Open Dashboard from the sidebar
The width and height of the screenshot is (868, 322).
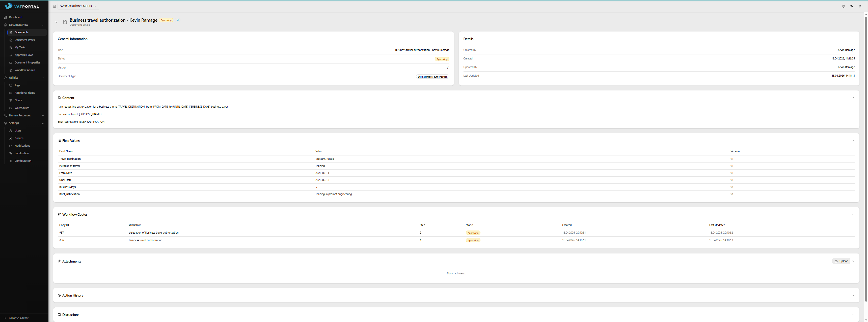pyautogui.click(x=16, y=17)
